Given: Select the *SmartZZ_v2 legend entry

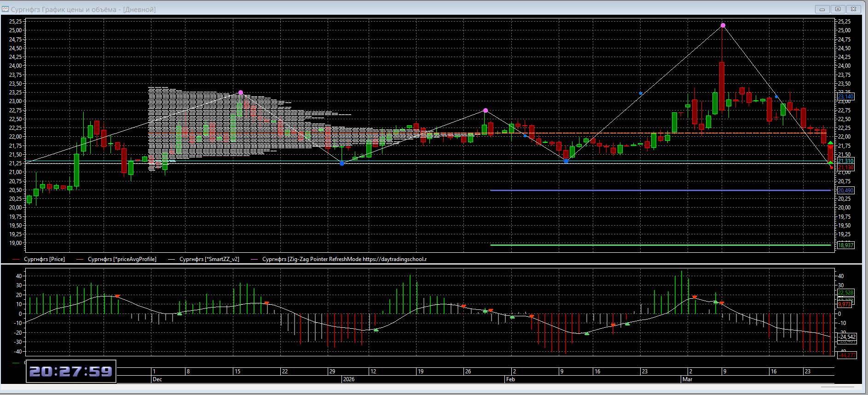Looking at the screenshot, I should coord(209,259).
